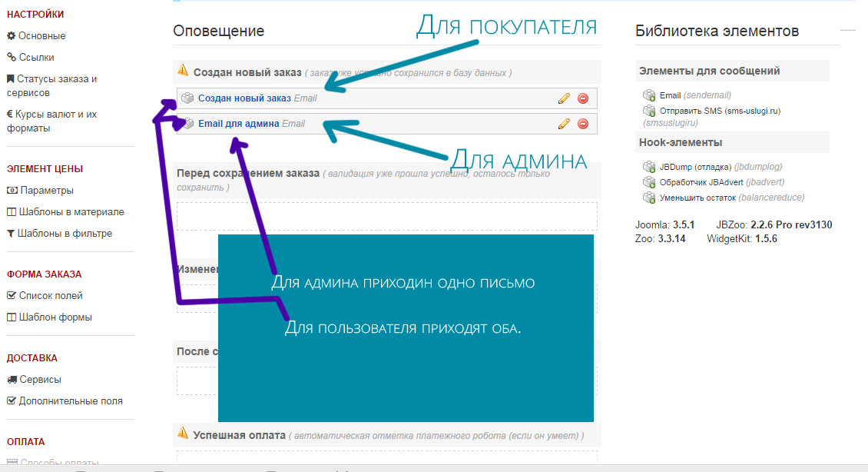The height and width of the screenshot is (472, 868).
Task: Click pencil icon for 'Email для админа'
Action: [564, 124]
